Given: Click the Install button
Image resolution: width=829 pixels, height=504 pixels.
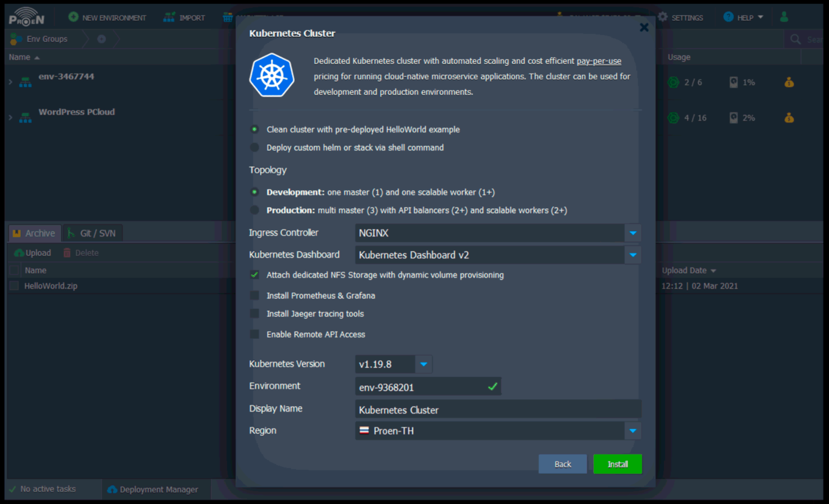Looking at the screenshot, I should click(x=617, y=464).
